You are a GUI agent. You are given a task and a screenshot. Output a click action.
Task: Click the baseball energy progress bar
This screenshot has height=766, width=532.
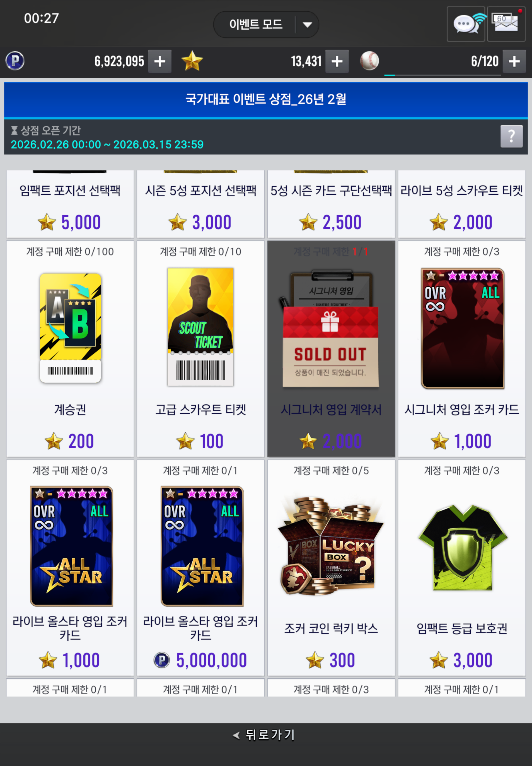point(443,75)
